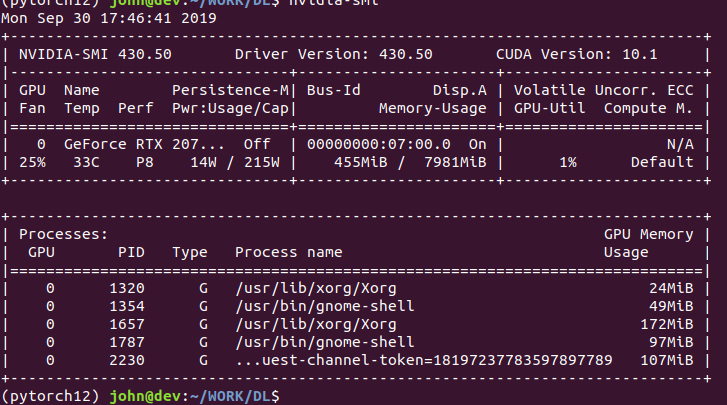This screenshot has width=727, height=405.
Task: Click the temperature value '33C'
Action: (x=86, y=162)
